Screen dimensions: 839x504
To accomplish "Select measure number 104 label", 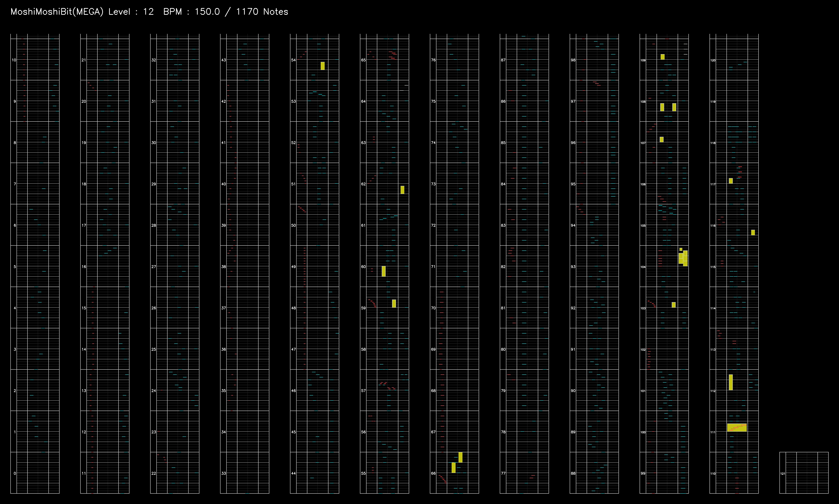I will click(643, 267).
